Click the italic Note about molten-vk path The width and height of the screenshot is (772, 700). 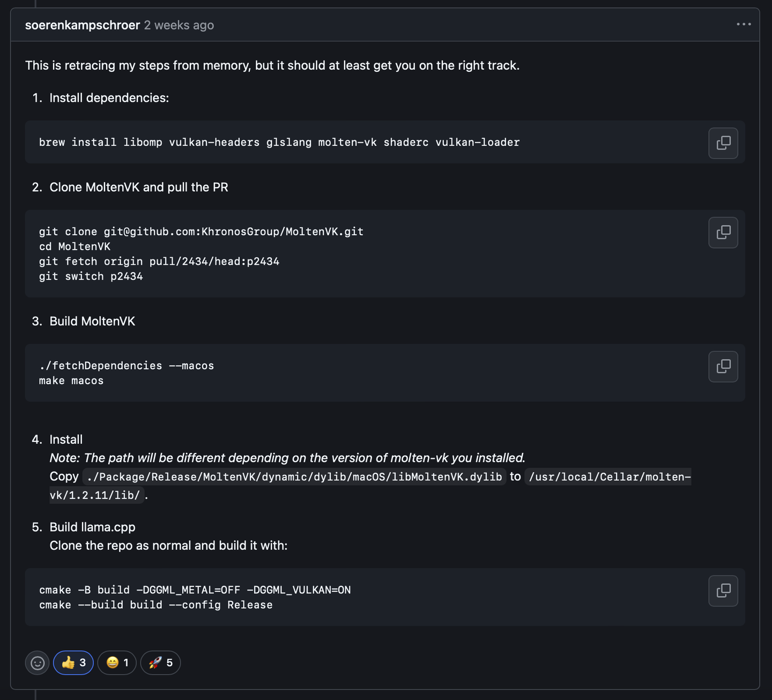pos(287,458)
